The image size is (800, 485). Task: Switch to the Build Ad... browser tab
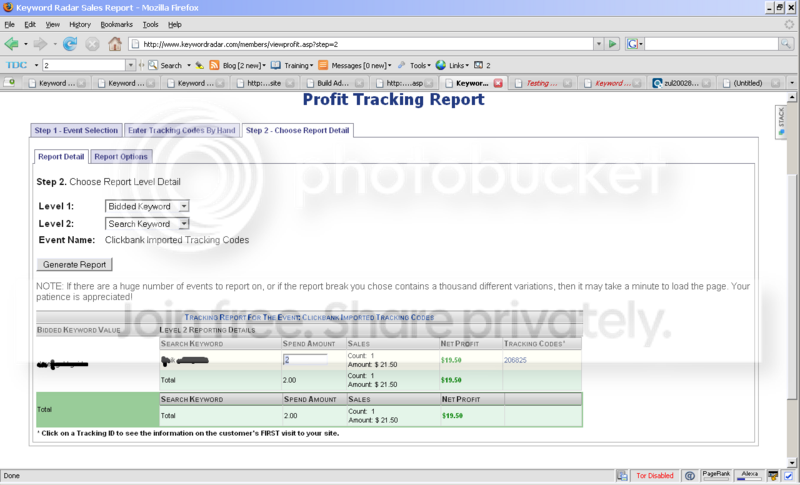335,83
